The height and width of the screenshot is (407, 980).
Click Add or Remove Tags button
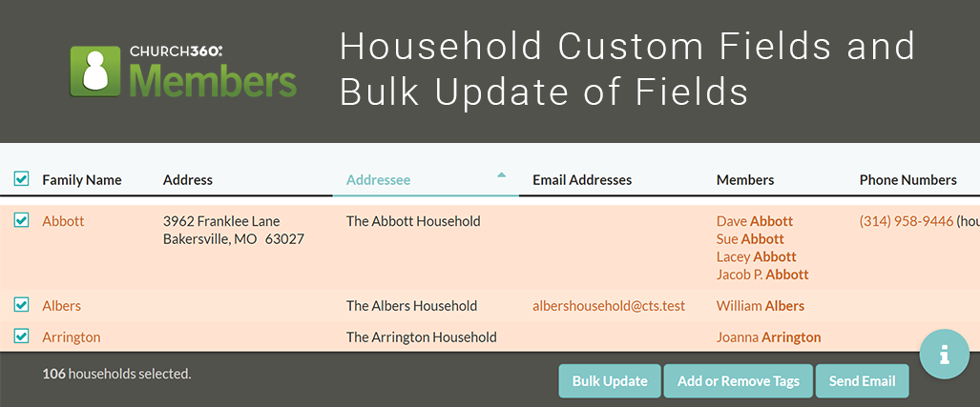[x=739, y=380]
